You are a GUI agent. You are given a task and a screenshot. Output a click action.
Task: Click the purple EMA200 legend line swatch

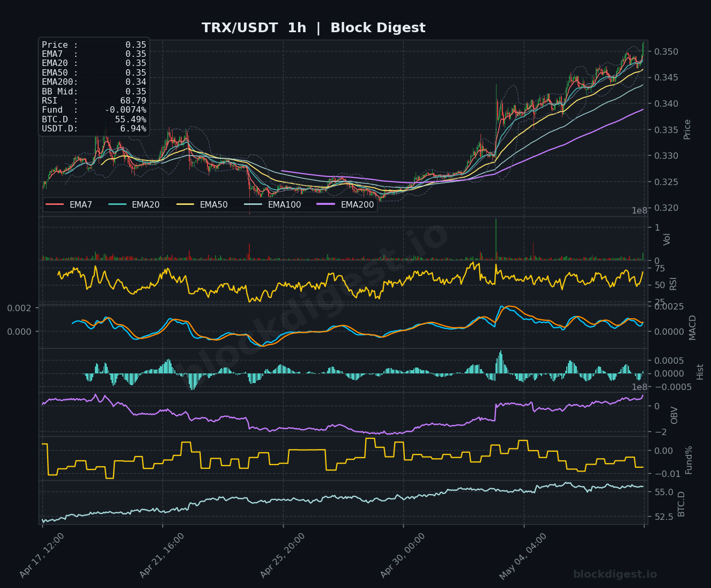325,204
